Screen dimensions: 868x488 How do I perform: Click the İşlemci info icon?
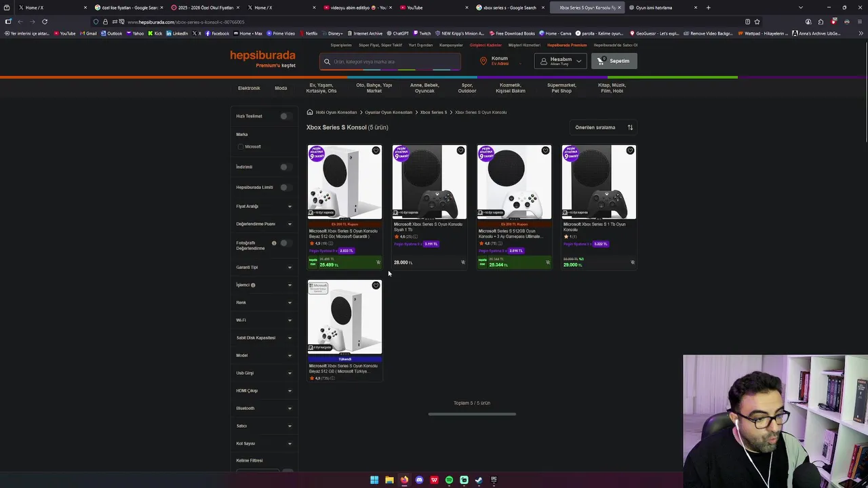point(253,285)
